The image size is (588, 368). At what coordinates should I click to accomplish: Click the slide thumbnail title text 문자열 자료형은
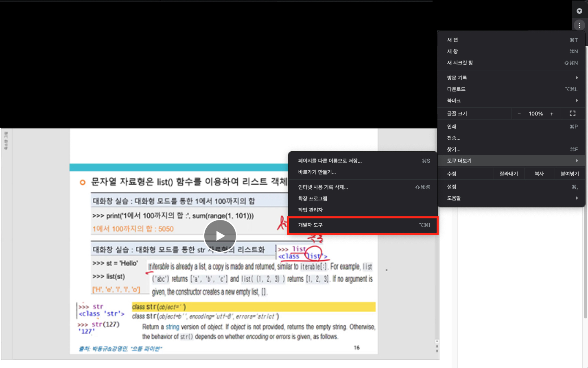[x=122, y=181]
